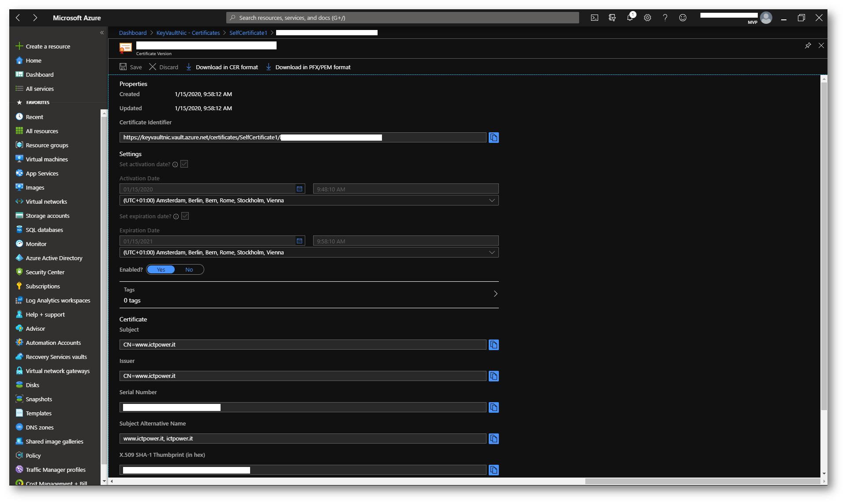Open Cloud Shell from the top bar

pos(595,18)
